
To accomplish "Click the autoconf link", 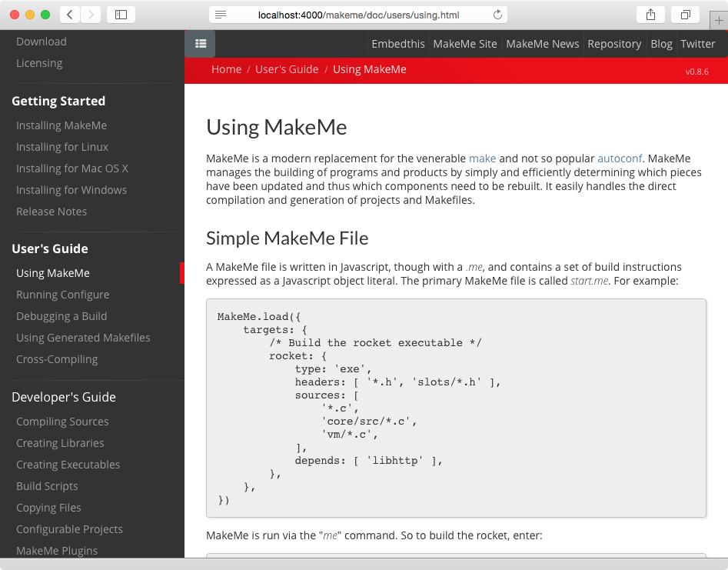I will pos(620,158).
